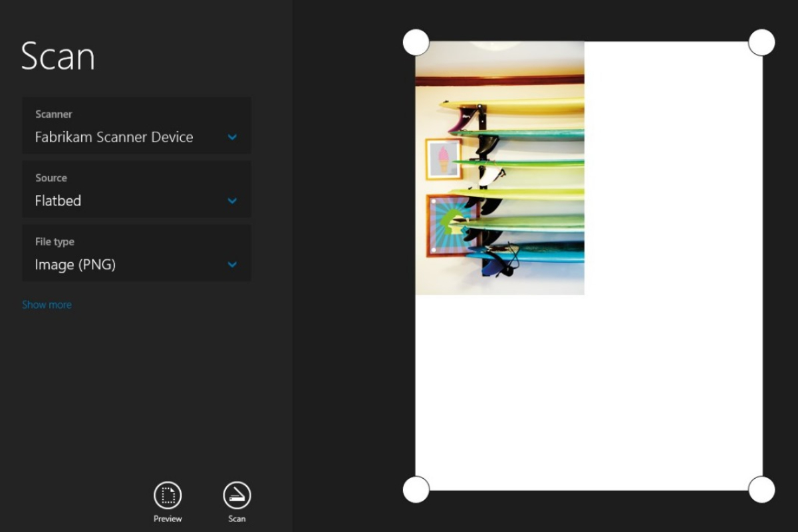Click the Show more link
798x532 pixels.
(x=47, y=305)
